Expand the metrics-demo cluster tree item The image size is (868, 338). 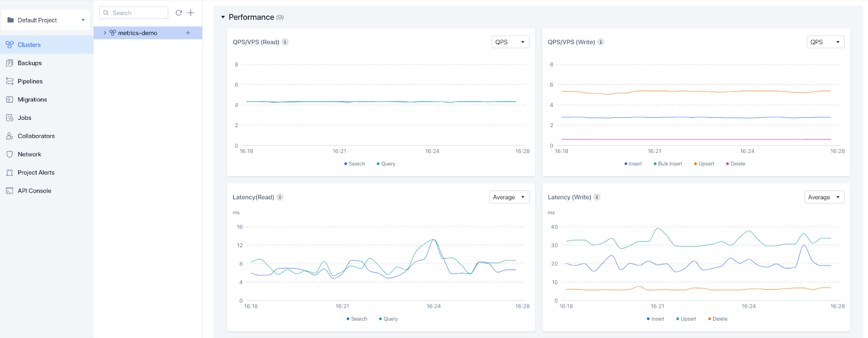(105, 33)
